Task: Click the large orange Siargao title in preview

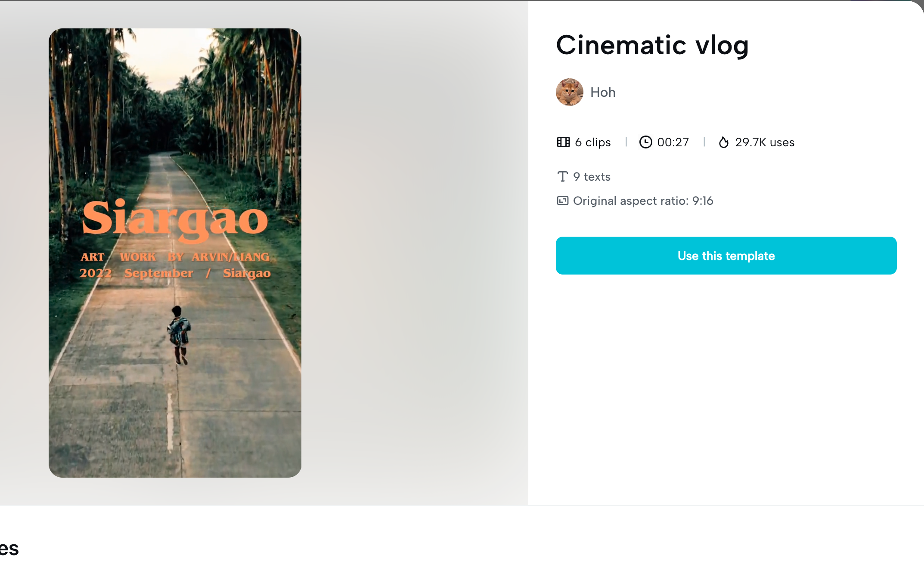Action: pyautogui.click(x=175, y=219)
